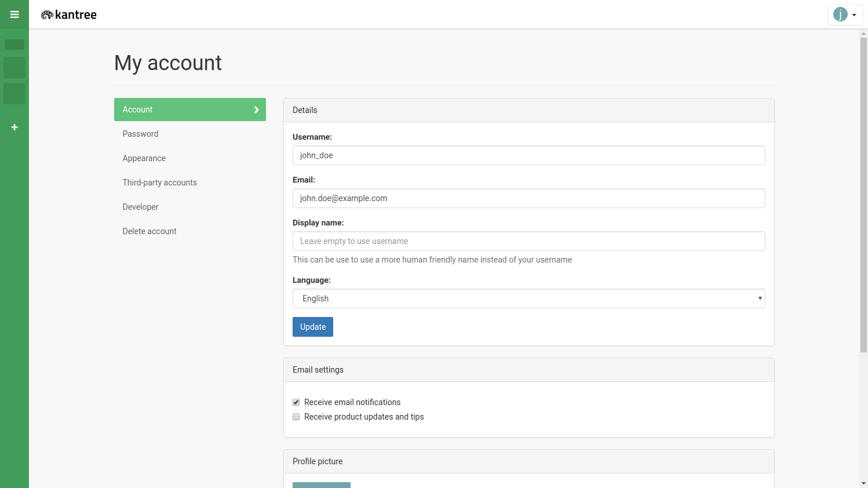
Task: Click the Display name field
Action: (x=528, y=241)
